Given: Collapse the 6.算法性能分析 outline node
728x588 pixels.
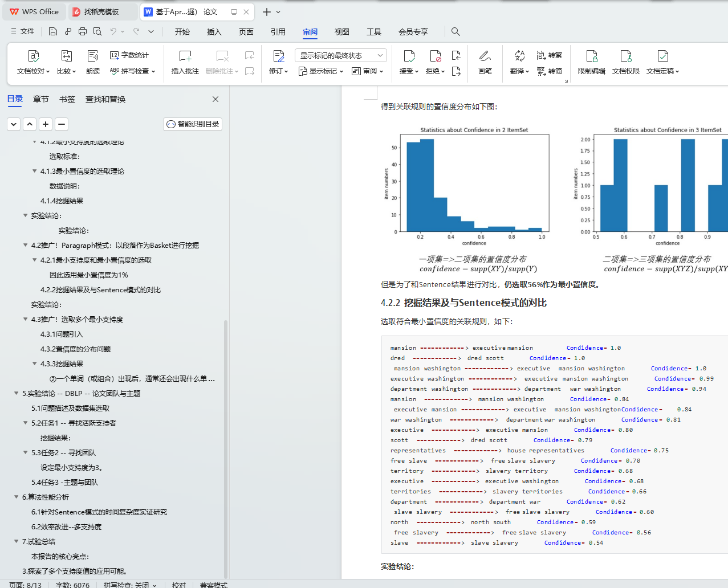Looking at the screenshot, I should click(x=17, y=497).
